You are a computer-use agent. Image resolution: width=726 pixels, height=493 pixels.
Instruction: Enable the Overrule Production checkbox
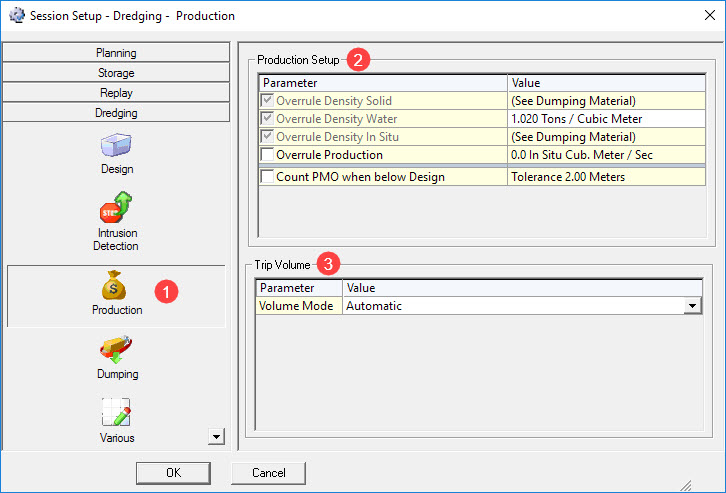pyautogui.click(x=267, y=155)
